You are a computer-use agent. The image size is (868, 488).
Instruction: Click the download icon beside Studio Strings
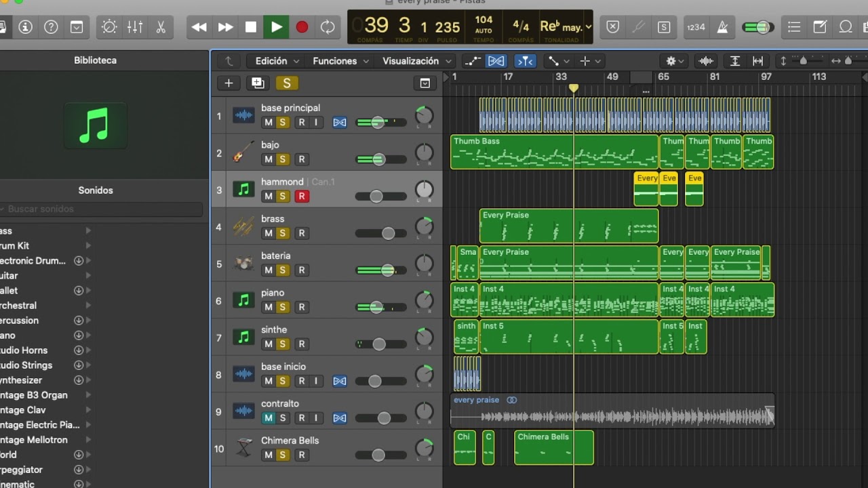pyautogui.click(x=79, y=365)
